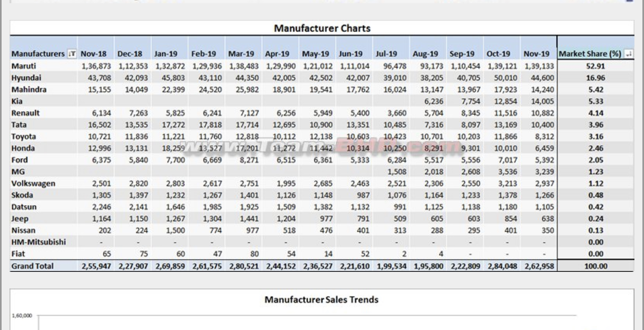Image resolution: width=644 pixels, height=330 pixels.
Task: Select the Jul-19 column header
Action: click(x=386, y=54)
